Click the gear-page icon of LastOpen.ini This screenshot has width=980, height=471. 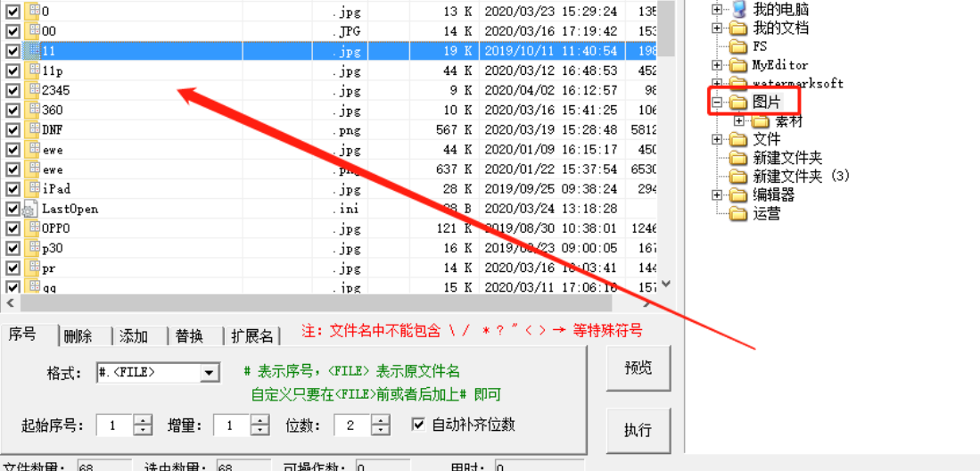tap(31, 209)
